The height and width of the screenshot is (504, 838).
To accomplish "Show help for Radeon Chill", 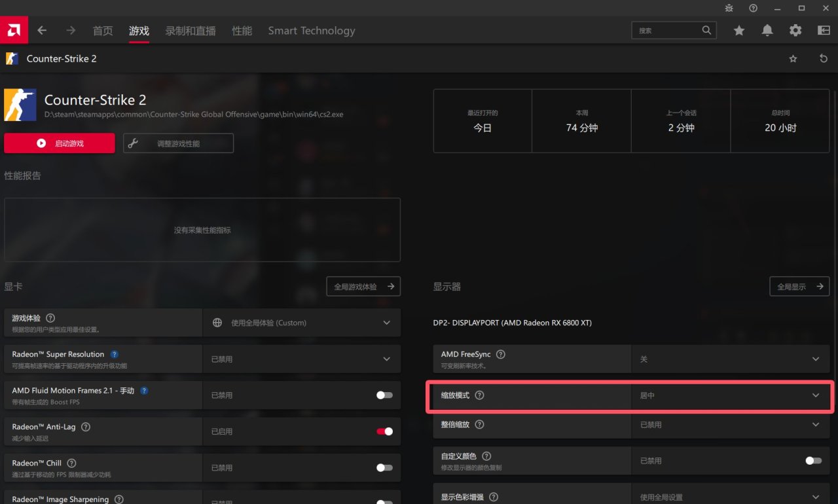I will 71,463.
